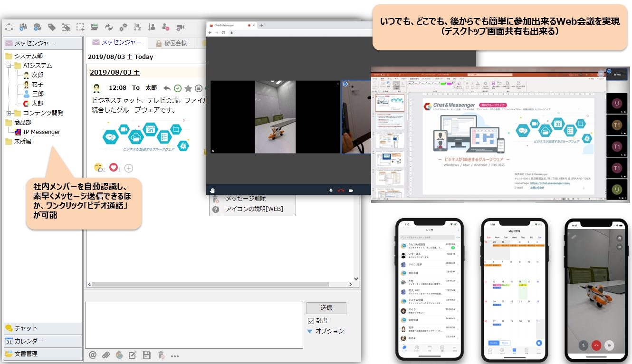The image size is (632, 364).
Task: Toggle the 封書 checkbox
Action: click(x=311, y=321)
